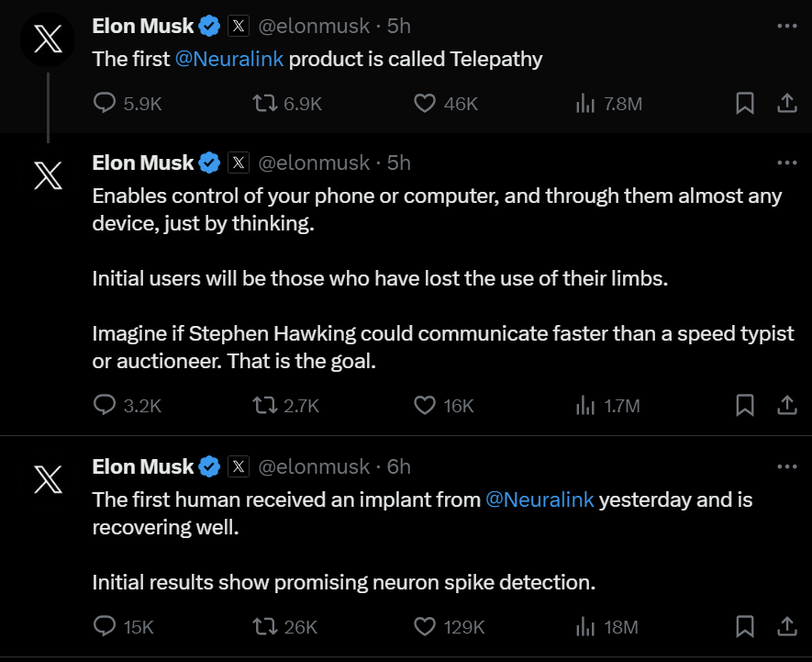
Task: Open more options on Telepathy tweet
Action: click(x=786, y=26)
